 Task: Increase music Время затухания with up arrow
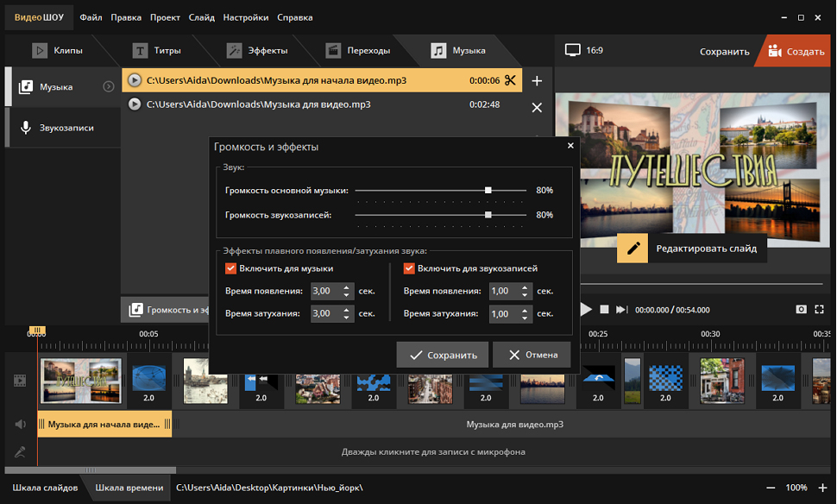pos(346,310)
